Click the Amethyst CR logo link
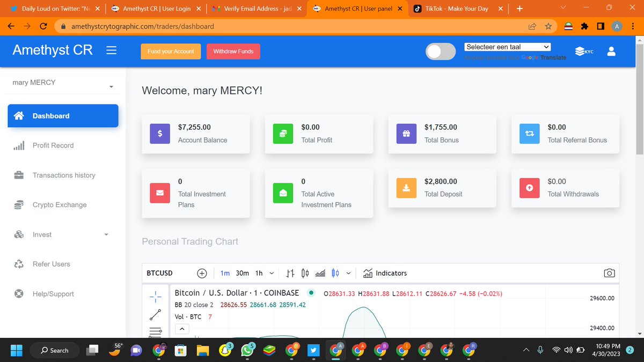The height and width of the screenshot is (362, 644). [53, 50]
